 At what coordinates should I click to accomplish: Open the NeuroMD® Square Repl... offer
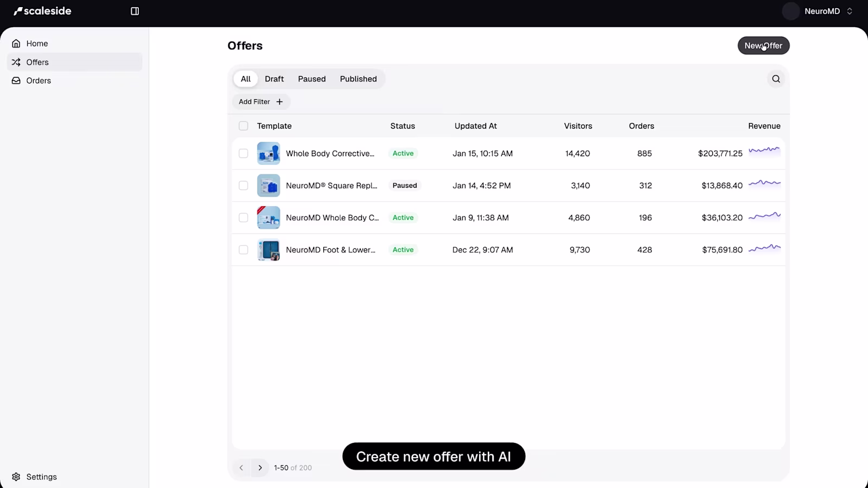331,185
